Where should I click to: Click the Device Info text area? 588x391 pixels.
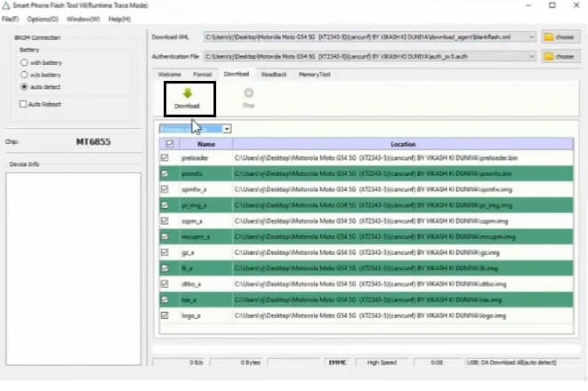click(74, 268)
